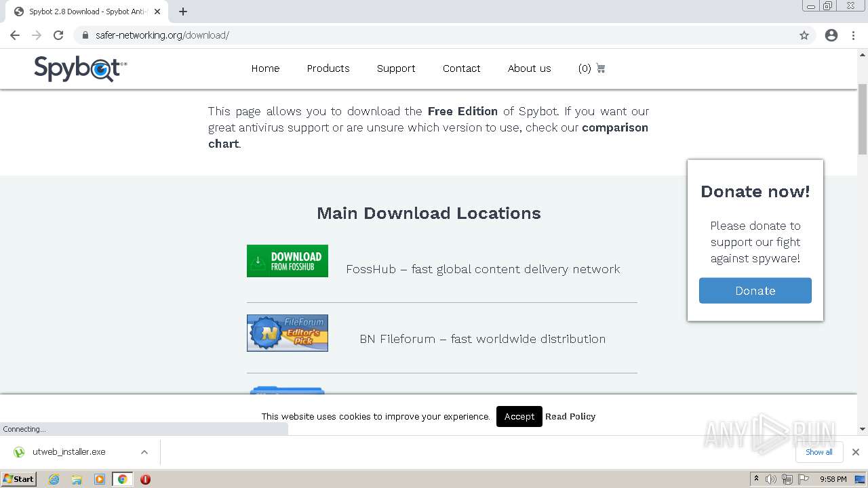
Task: Bookmark this page with the star icon
Action: pos(804,35)
